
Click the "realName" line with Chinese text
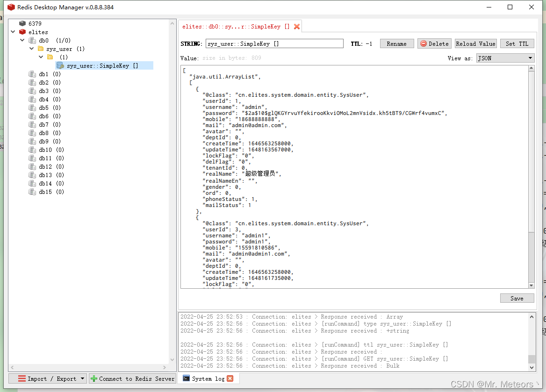click(x=242, y=173)
